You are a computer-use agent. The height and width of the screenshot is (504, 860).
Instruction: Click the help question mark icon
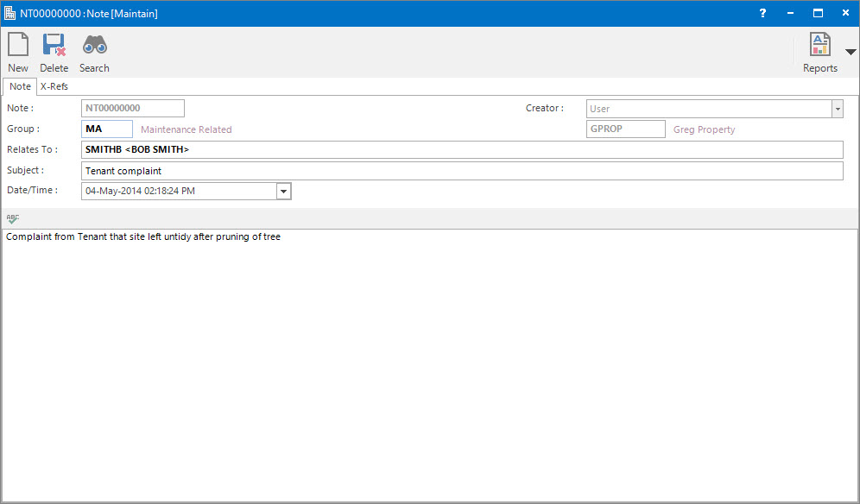point(762,14)
